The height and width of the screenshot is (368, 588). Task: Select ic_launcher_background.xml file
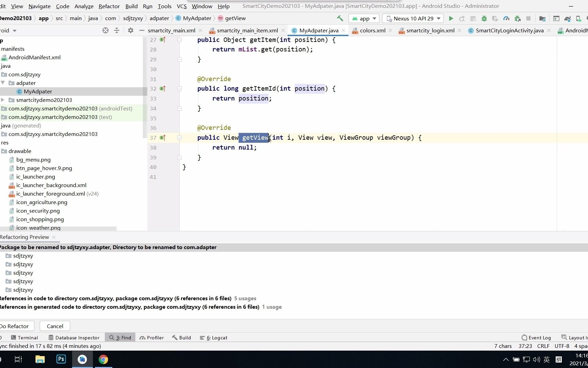coord(51,185)
